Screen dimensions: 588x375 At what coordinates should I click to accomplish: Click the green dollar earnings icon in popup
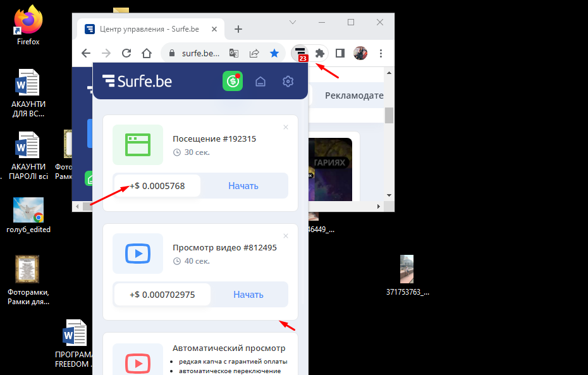pos(233,81)
